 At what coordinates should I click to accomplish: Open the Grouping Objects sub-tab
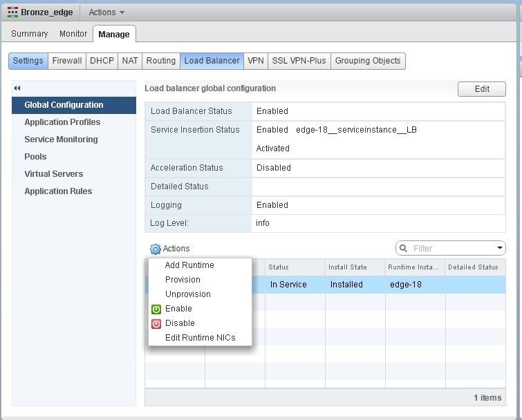point(368,61)
